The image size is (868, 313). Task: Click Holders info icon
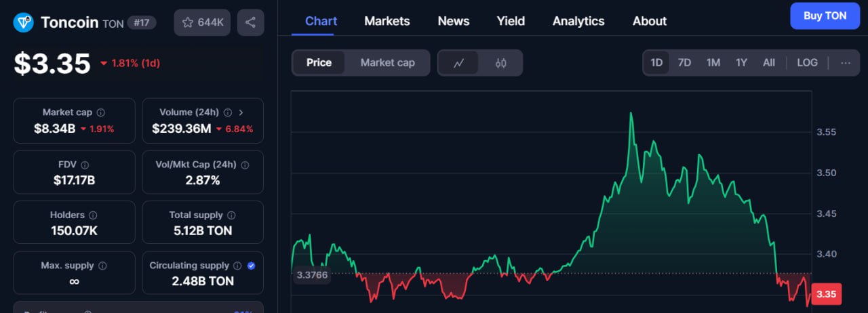pyautogui.click(x=93, y=215)
